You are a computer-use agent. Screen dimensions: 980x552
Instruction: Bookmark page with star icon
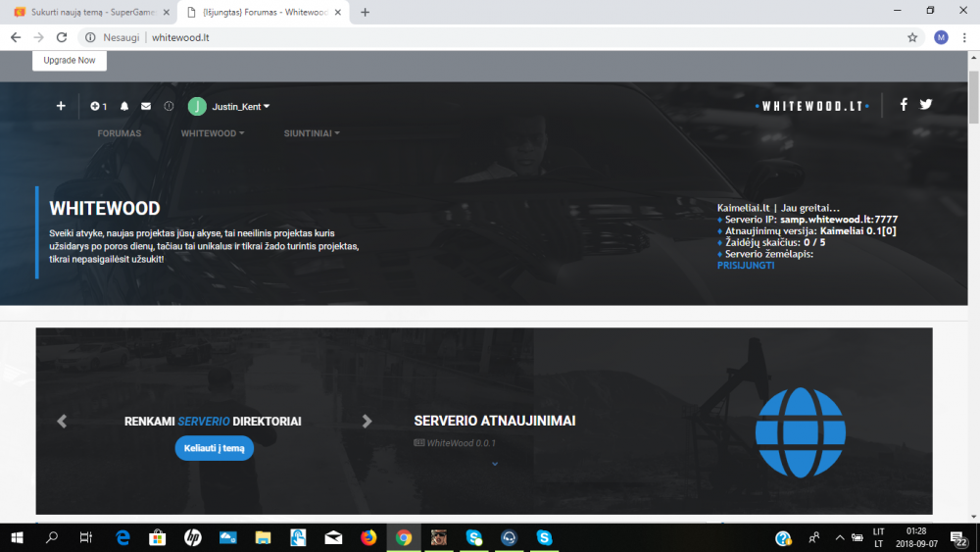(912, 37)
